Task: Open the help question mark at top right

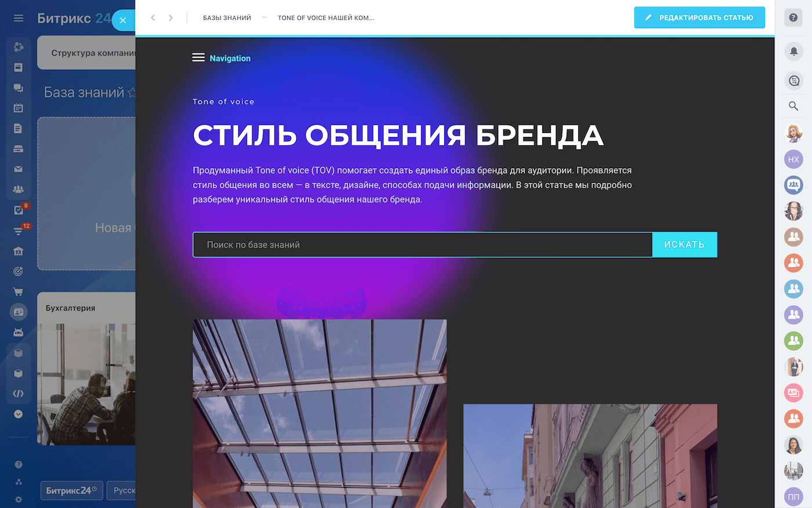Action: click(x=793, y=17)
